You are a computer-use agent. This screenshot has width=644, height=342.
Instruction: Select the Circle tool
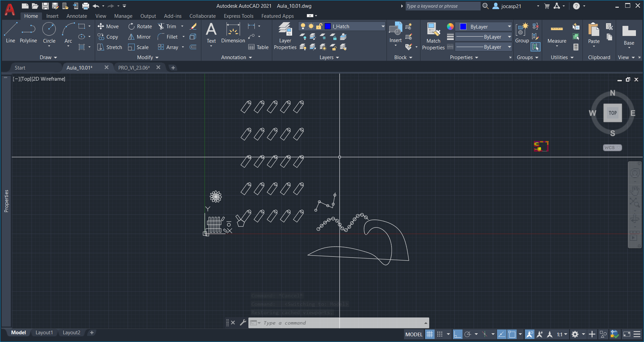(x=49, y=33)
